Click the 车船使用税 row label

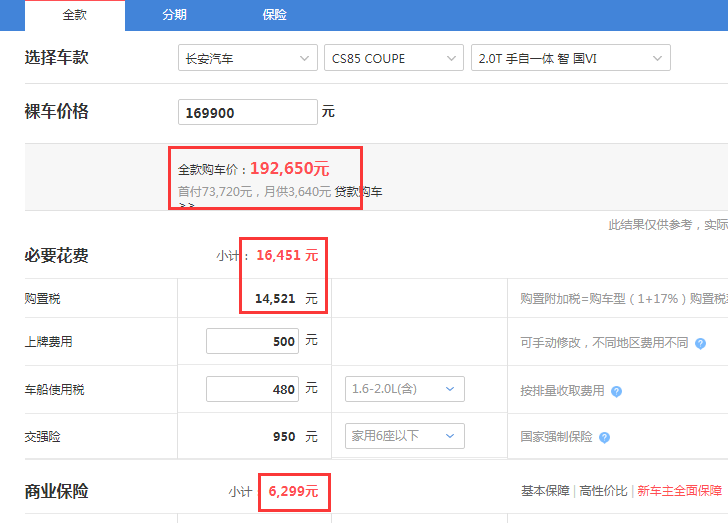55,389
